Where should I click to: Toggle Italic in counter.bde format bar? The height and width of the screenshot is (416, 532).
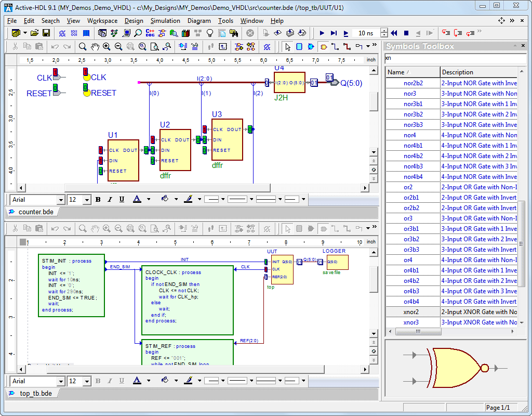110,199
